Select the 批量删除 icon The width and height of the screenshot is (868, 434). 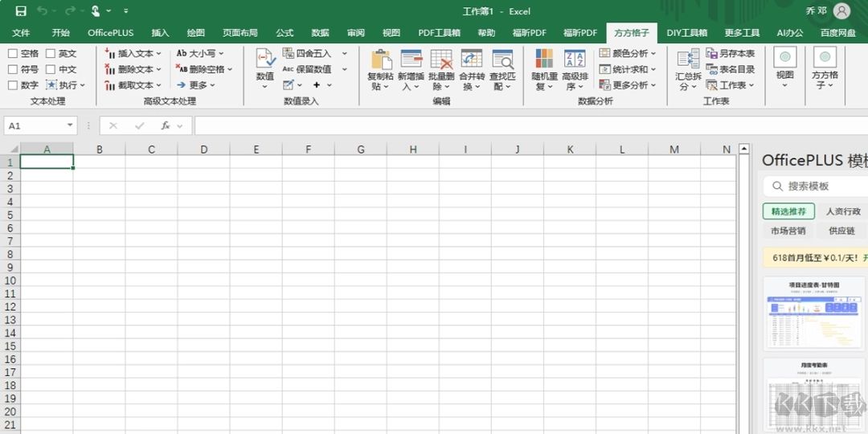pos(441,59)
